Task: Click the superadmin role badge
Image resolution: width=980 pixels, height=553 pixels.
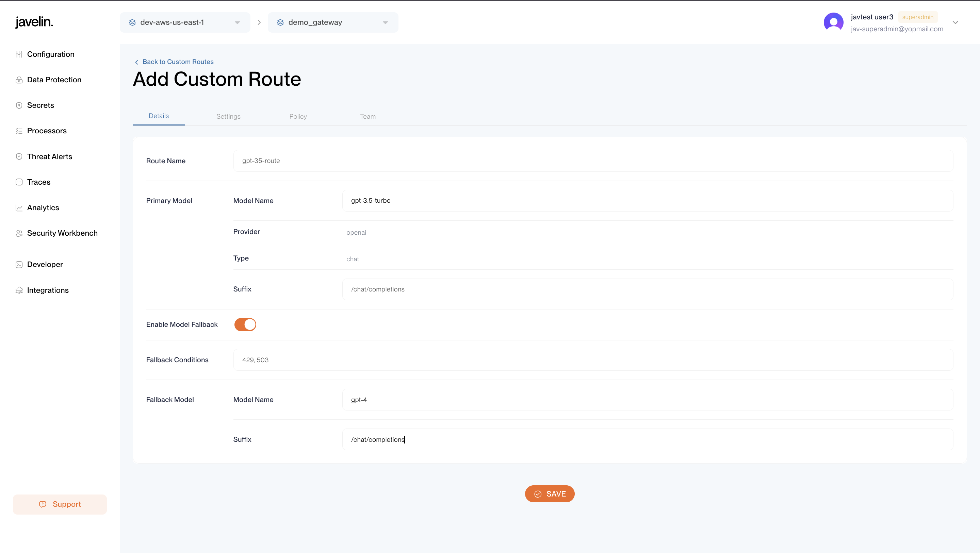Action: click(x=918, y=17)
